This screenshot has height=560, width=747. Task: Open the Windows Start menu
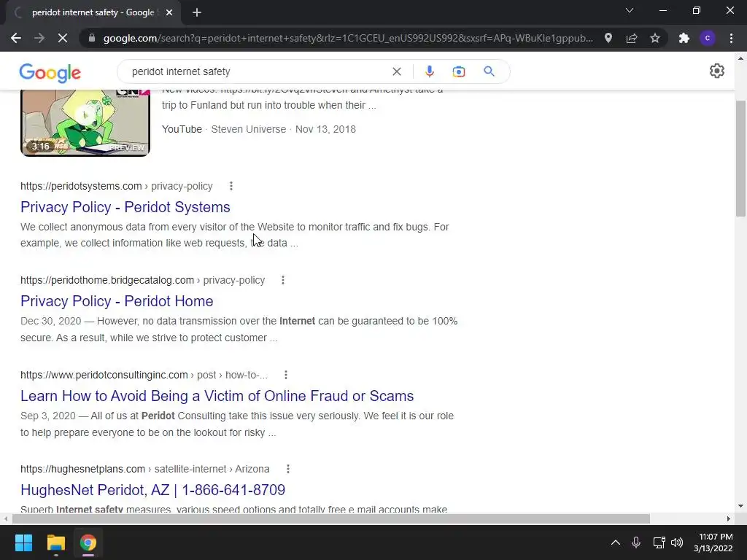pyautogui.click(x=23, y=542)
